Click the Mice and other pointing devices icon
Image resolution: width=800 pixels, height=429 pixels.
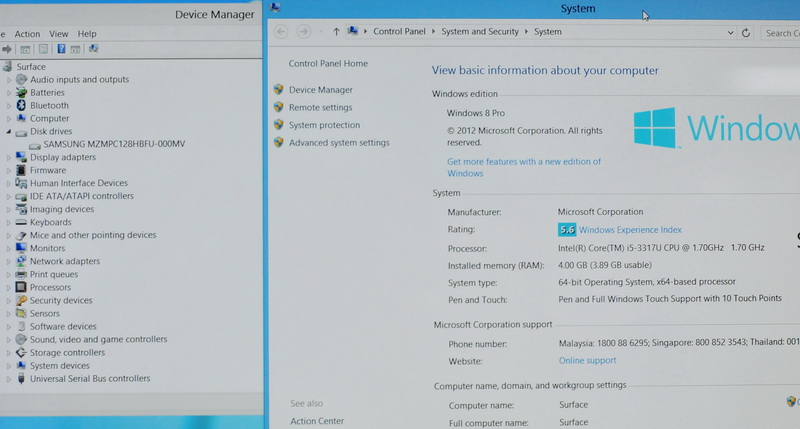pyautogui.click(x=21, y=235)
